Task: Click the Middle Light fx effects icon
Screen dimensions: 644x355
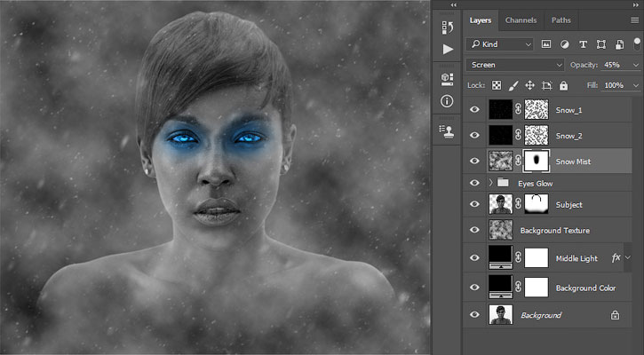Action: [x=616, y=257]
